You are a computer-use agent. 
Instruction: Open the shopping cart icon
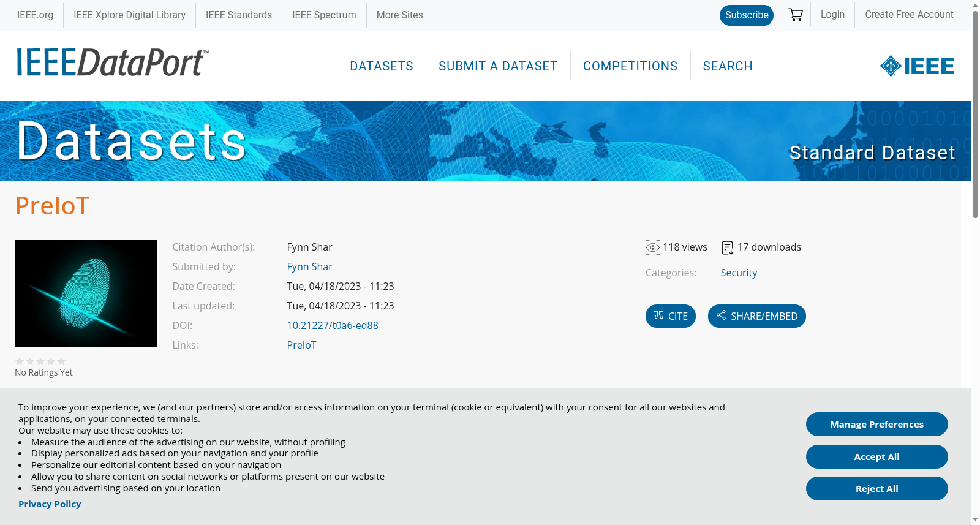coord(796,15)
